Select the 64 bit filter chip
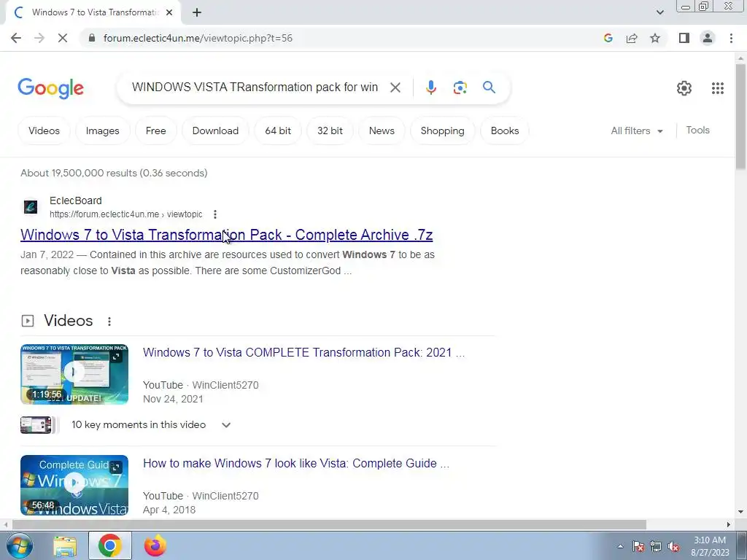Viewport: 747px width, 560px height. click(x=278, y=131)
